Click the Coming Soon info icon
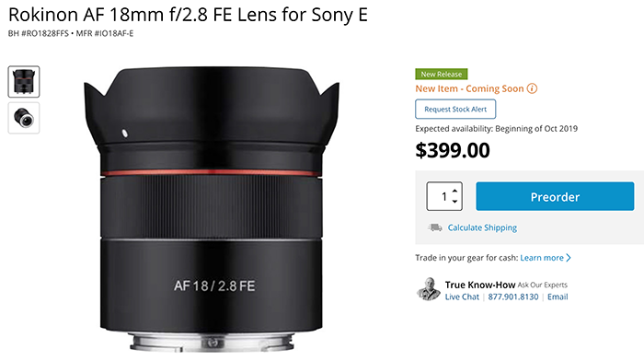Screen dimensions: 644x361 [x=532, y=88]
